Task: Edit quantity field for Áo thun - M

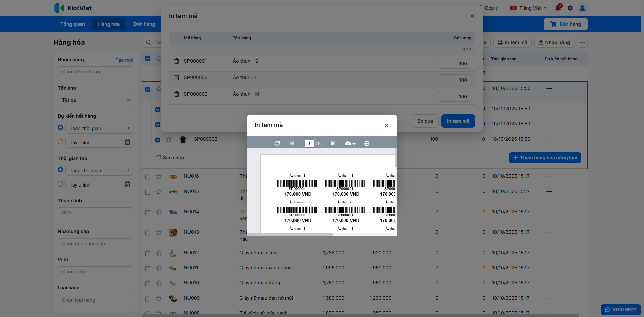Action: click(454, 97)
